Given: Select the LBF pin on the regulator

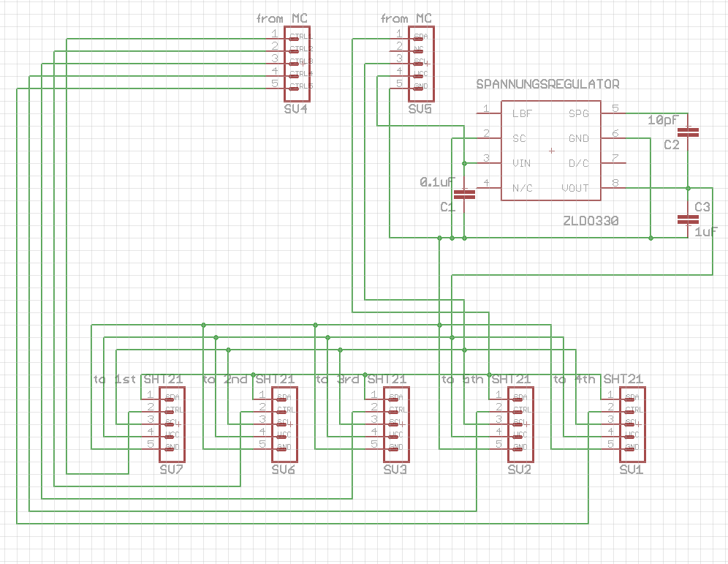Looking at the screenshot, I should [522, 114].
